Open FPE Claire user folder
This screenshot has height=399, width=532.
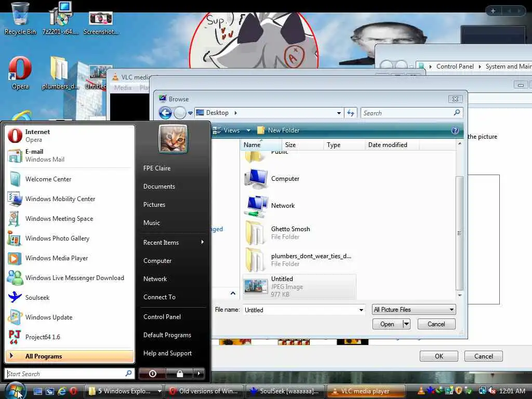tap(157, 168)
